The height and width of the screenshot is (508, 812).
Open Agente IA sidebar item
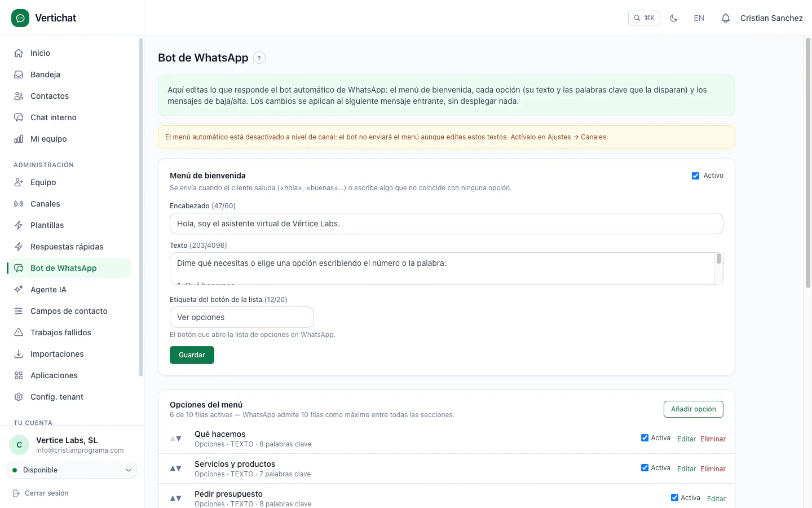(x=69, y=290)
